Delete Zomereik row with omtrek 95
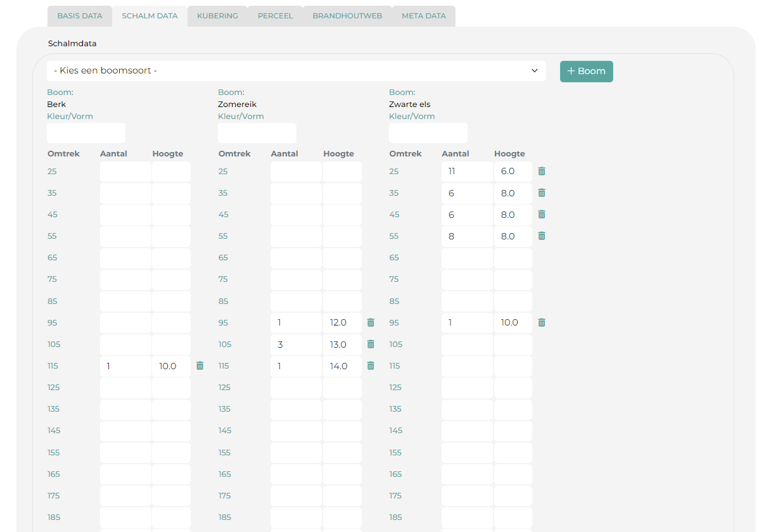 pos(371,322)
